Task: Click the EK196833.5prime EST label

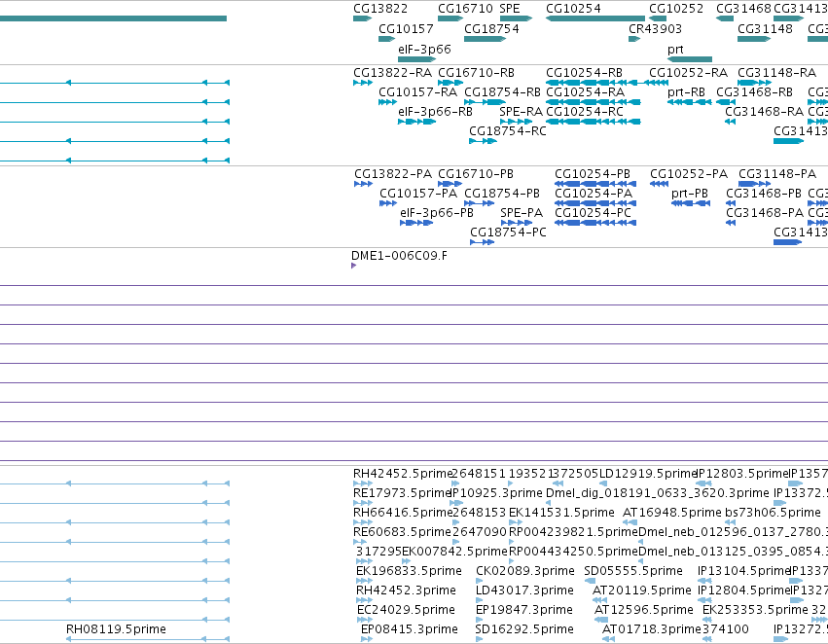Action: [x=409, y=571]
